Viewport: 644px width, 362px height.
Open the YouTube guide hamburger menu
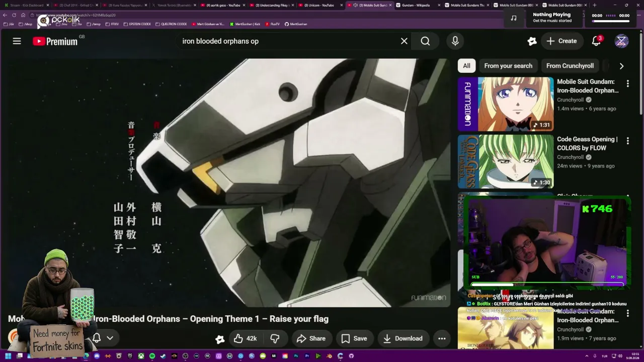tap(17, 41)
